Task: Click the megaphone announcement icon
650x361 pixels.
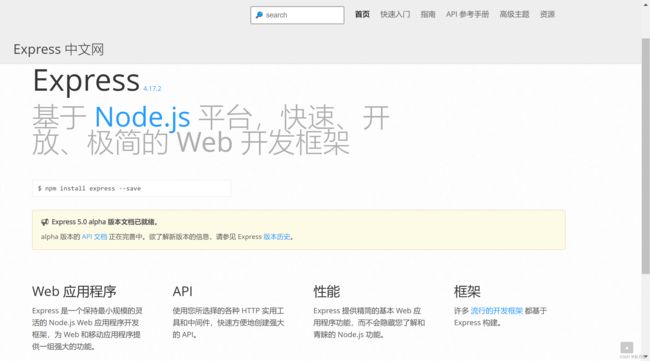Action: [x=45, y=222]
